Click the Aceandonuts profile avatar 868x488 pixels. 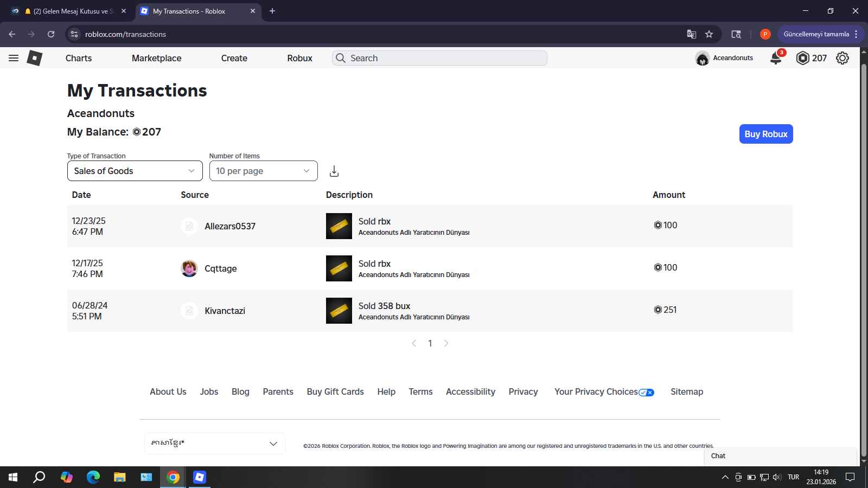703,58
